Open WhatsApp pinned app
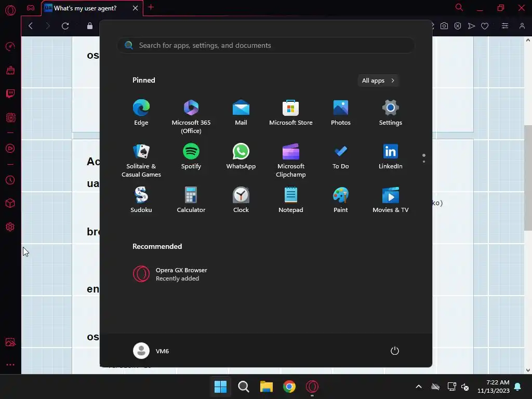The image size is (532, 399). point(241,156)
